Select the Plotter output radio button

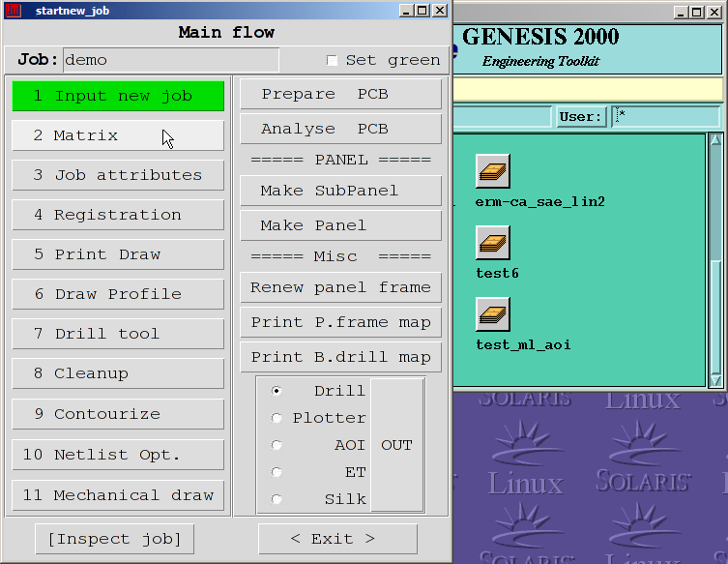pyautogui.click(x=277, y=418)
